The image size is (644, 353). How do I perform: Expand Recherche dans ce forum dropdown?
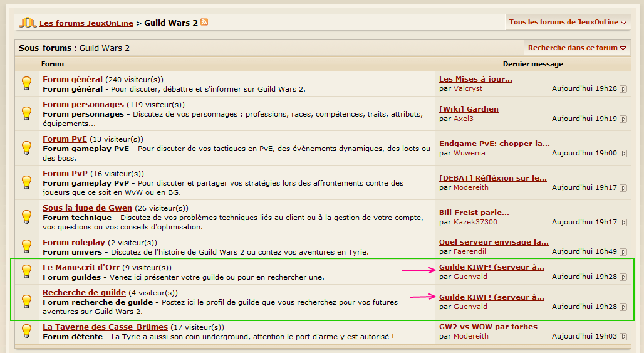[577, 48]
